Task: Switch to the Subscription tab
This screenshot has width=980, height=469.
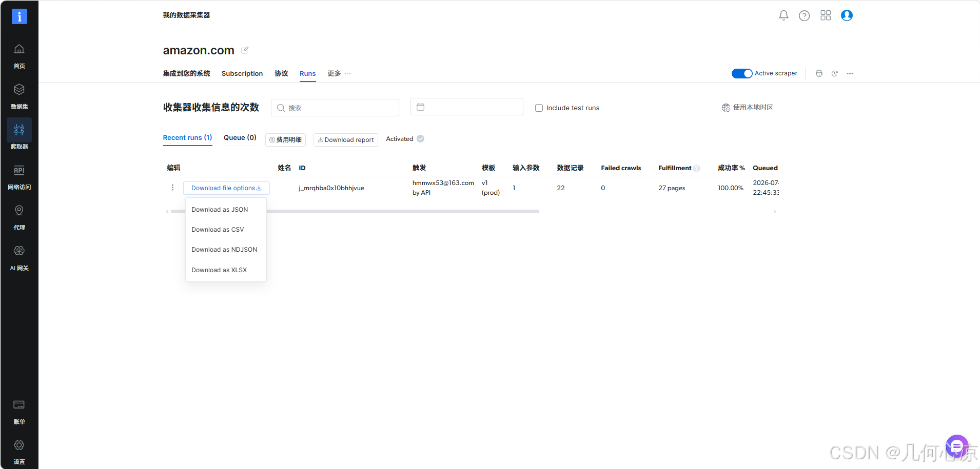Action: (242, 73)
